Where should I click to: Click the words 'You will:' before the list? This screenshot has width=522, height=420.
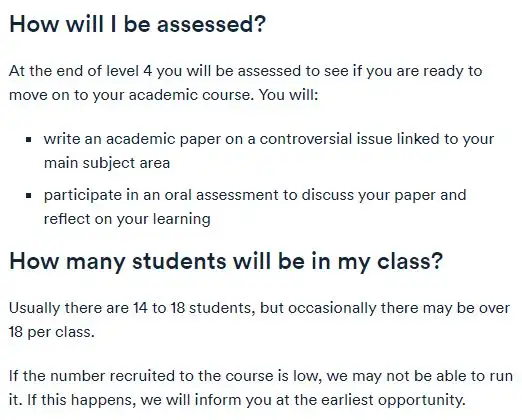(x=289, y=95)
